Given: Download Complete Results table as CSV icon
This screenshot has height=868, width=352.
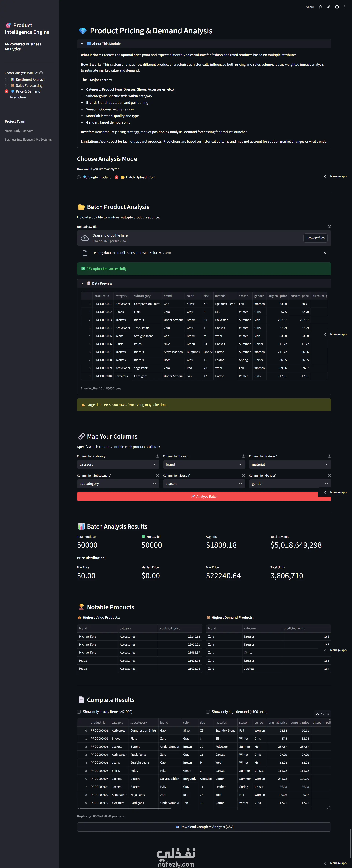Looking at the screenshot, I should pyautogui.click(x=317, y=714).
